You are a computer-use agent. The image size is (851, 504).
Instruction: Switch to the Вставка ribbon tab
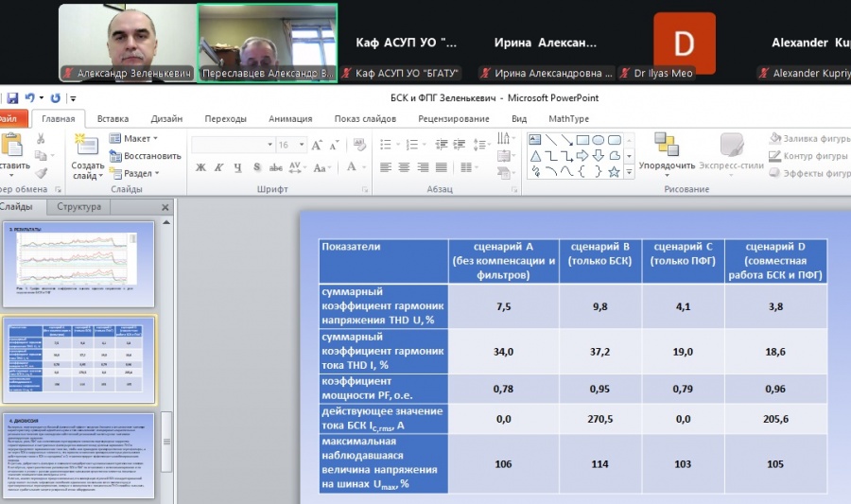coord(113,119)
